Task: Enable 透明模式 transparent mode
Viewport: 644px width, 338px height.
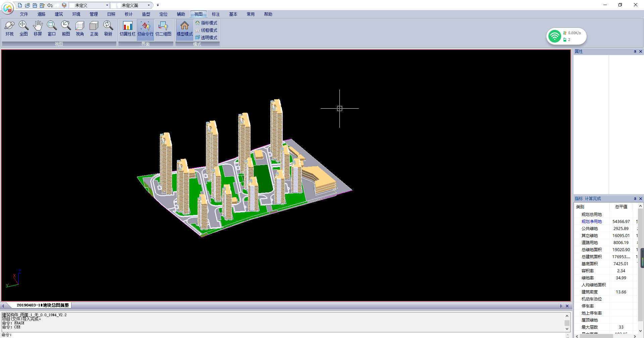Action: [206, 38]
